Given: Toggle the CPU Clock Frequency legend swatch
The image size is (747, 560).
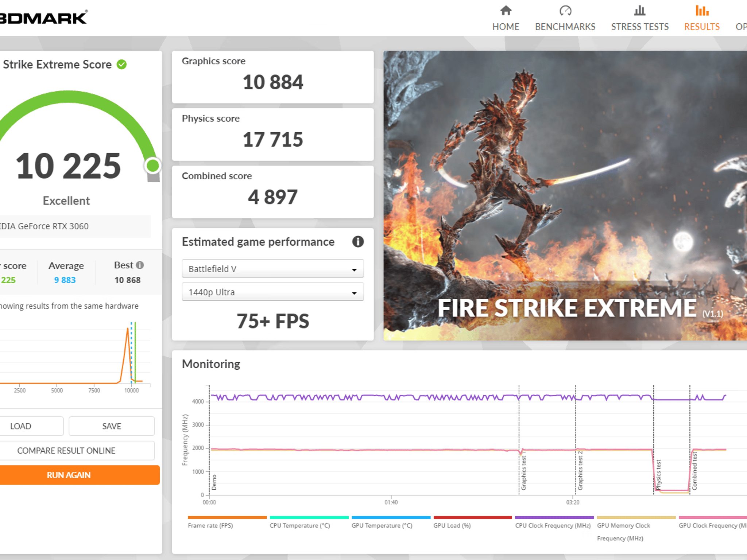Looking at the screenshot, I should point(554,517).
